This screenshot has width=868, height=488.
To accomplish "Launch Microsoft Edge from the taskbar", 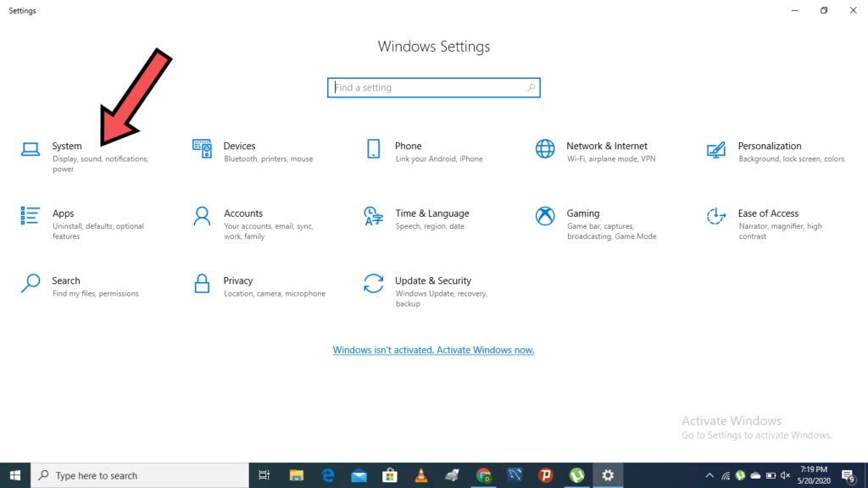I will (x=328, y=475).
